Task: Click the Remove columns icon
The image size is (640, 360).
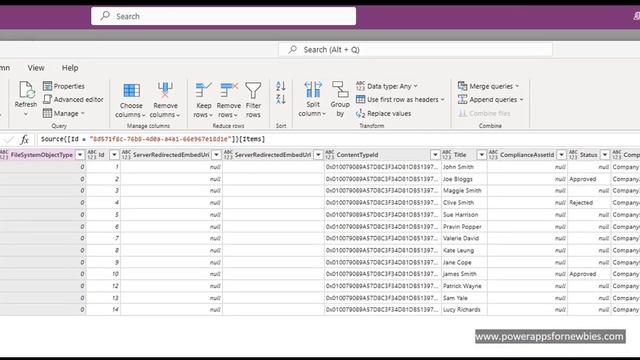Action: (x=165, y=90)
